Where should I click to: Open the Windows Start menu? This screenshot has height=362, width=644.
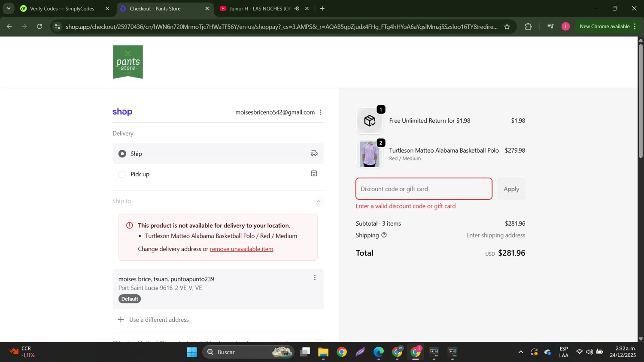click(192, 352)
